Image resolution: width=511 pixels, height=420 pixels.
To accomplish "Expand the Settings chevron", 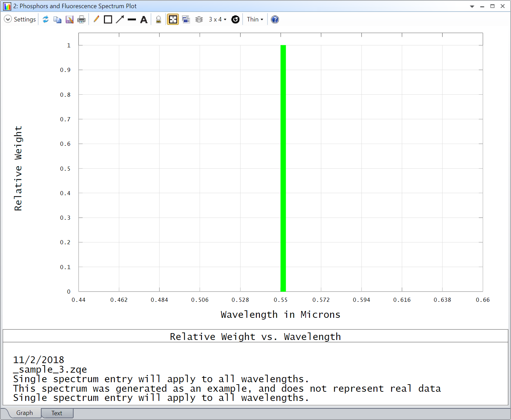I will pyautogui.click(x=8, y=19).
